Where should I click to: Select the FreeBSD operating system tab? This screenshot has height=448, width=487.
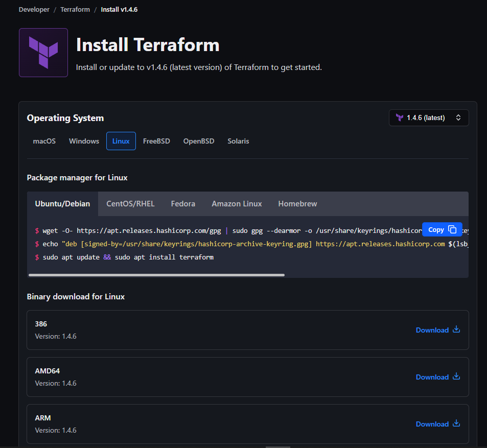[156, 141]
